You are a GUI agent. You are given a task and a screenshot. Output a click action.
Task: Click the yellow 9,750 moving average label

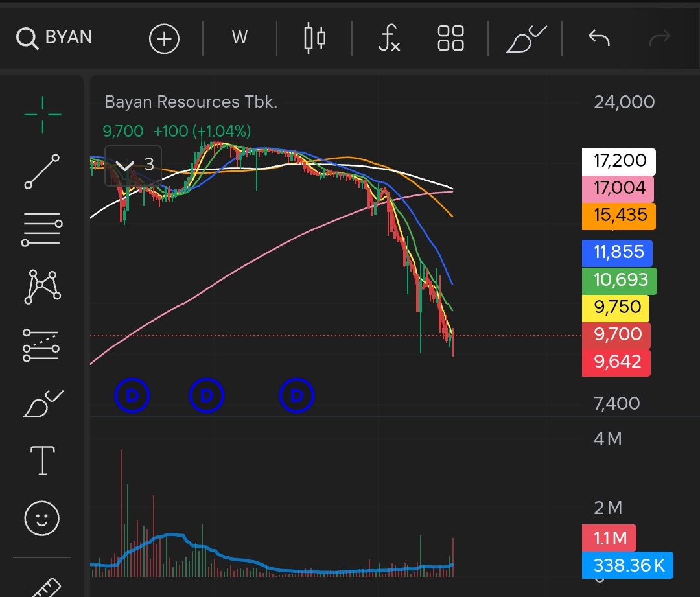point(616,308)
